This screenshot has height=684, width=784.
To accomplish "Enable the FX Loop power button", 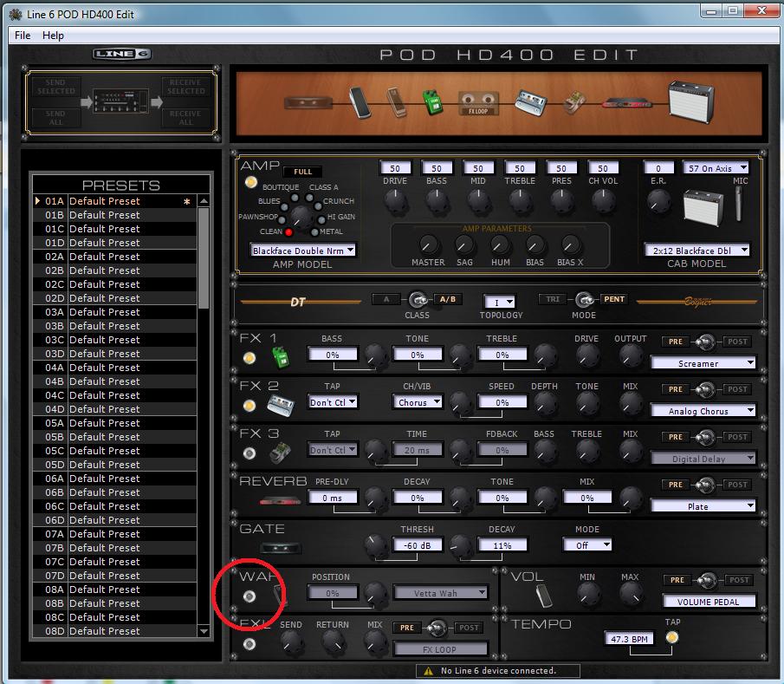I will pyautogui.click(x=249, y=644).
